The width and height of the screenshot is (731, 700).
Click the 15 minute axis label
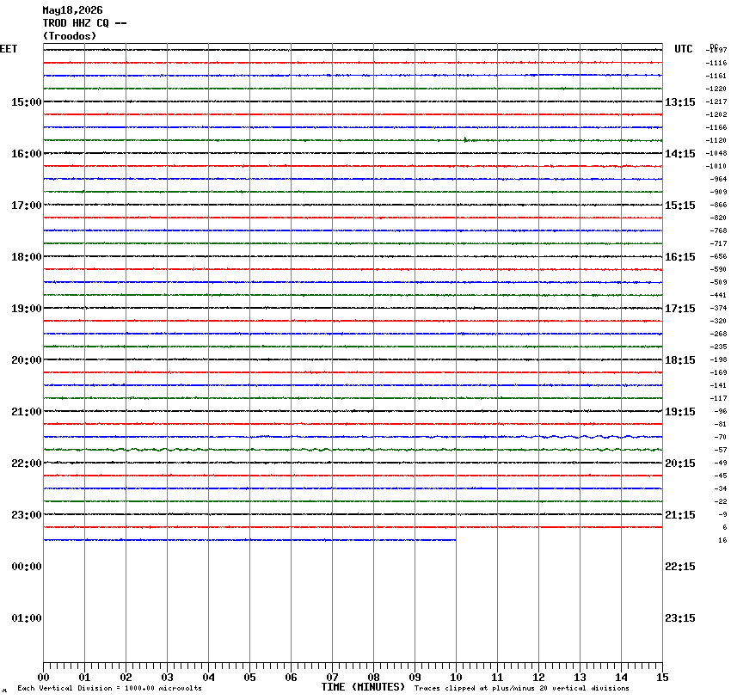[x=662, y=678]
